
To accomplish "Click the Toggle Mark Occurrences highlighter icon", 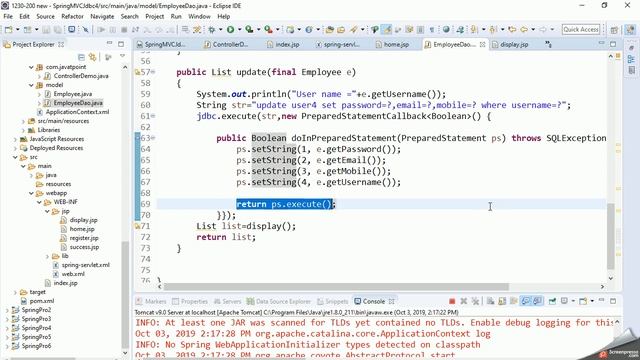I will point(387,29).
